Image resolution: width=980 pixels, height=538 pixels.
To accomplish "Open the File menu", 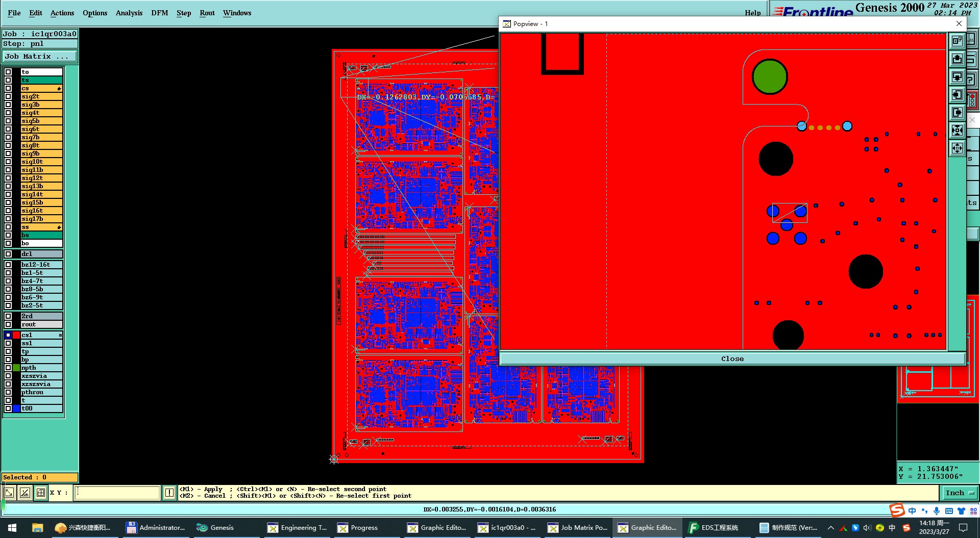I will (x=14, y=13).
